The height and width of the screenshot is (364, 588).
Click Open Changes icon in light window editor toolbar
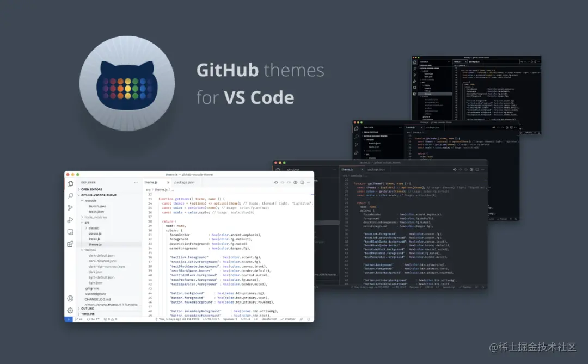click(x=276, y=183)
